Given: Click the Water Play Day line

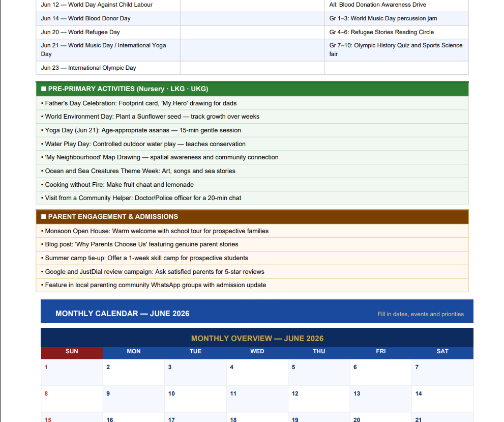Looking at the screenshot, I should click(x=252, y=144).
